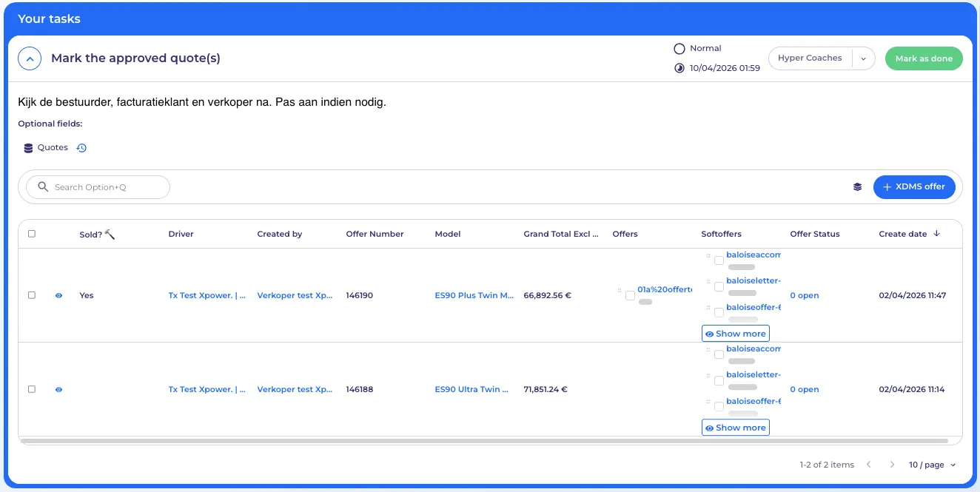980x492 pixels.
Task: Click the Yes sold value in row 146190
Action: tap(87, 295)
